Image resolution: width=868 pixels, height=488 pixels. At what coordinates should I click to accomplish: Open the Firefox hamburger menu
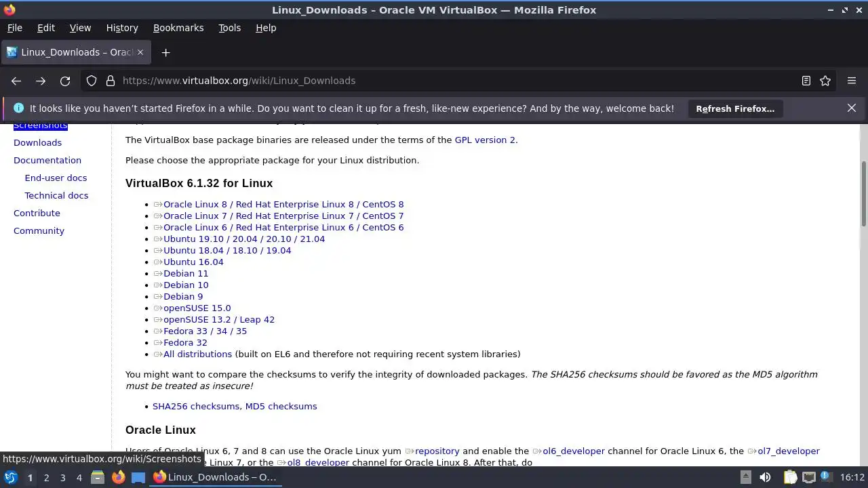click(852, 81)
